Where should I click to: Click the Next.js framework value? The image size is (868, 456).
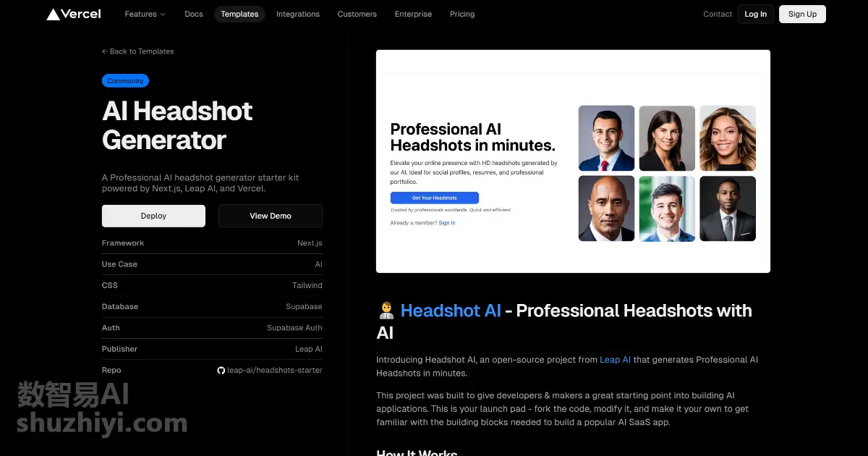point(310,243)
